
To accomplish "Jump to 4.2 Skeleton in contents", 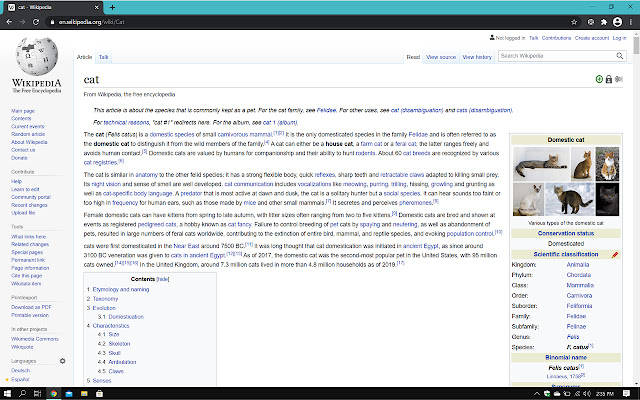I will point(119,344).
